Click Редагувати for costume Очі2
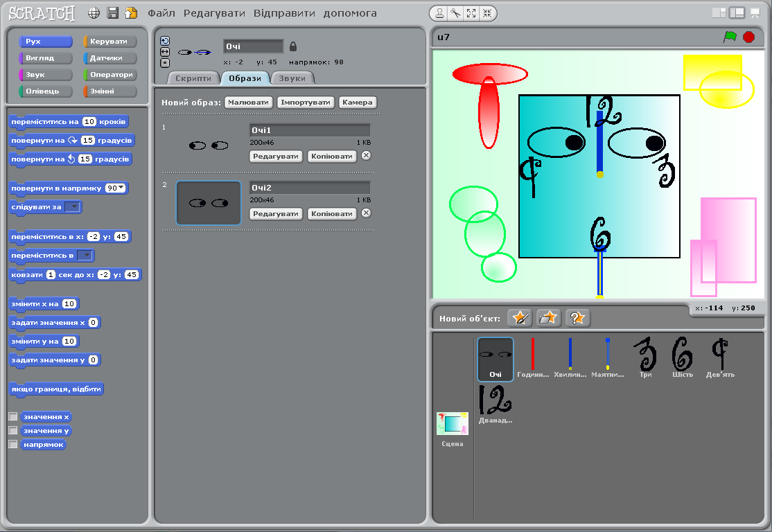Screen dimensions: 772x532 [276, 213]
